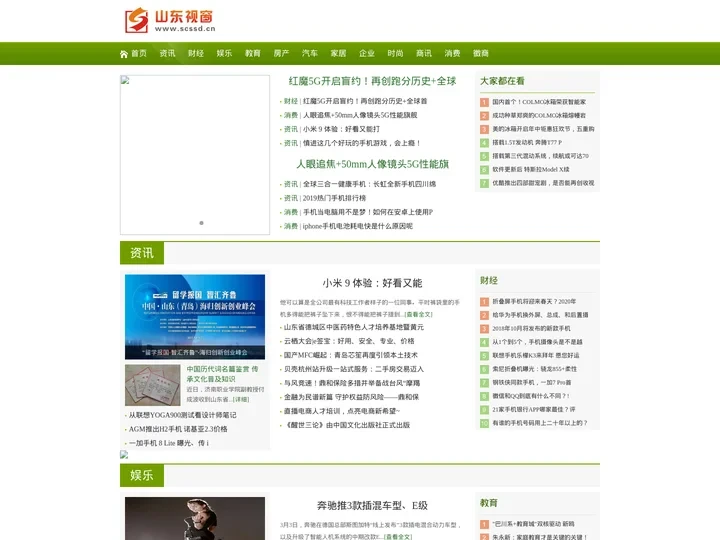Open 财经 item 21家手机银行APP哪家最佳
Image resolution: width=720 pixels, height=540 pixels.
534,410
